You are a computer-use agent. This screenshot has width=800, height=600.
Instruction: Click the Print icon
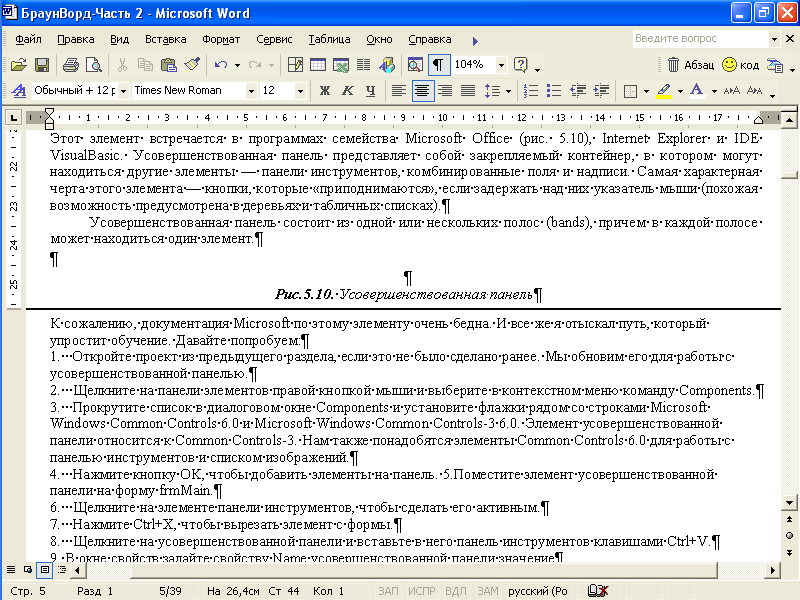click(70, 65)
